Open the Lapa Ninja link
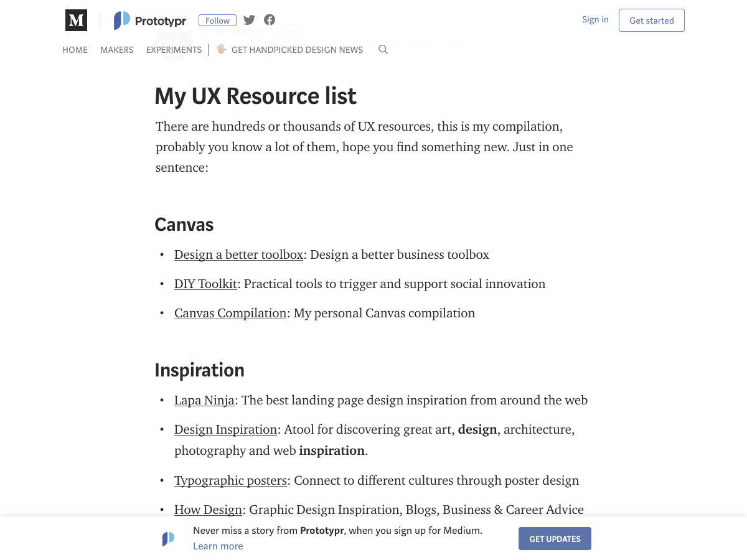 click(x=204, y=400)
